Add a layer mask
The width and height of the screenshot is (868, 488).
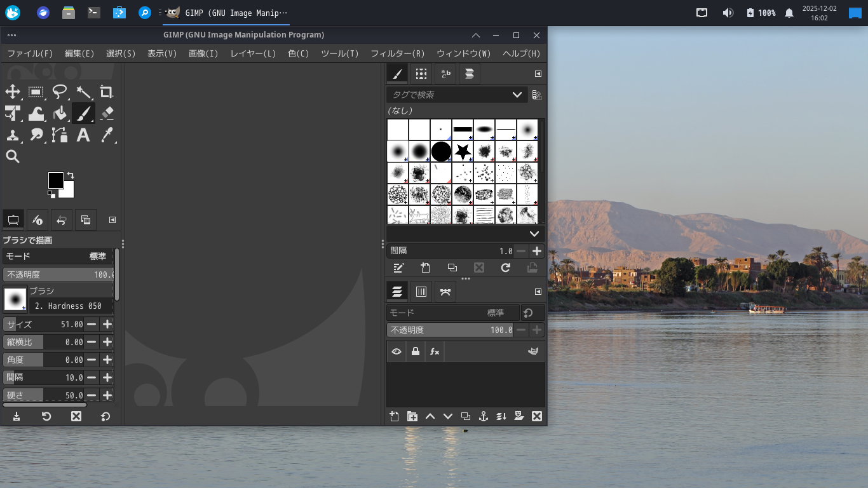tap(519, 416)
